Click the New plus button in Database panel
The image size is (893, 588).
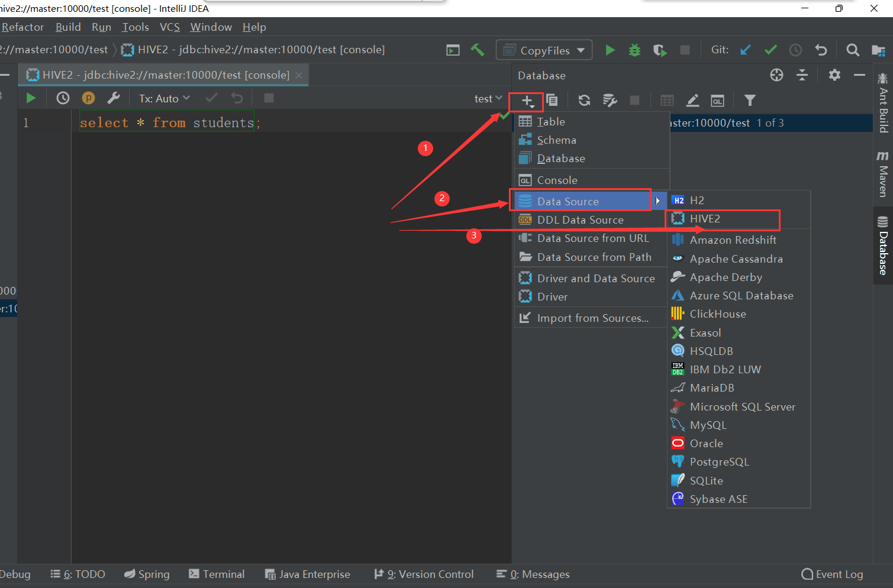pos(527,101)
